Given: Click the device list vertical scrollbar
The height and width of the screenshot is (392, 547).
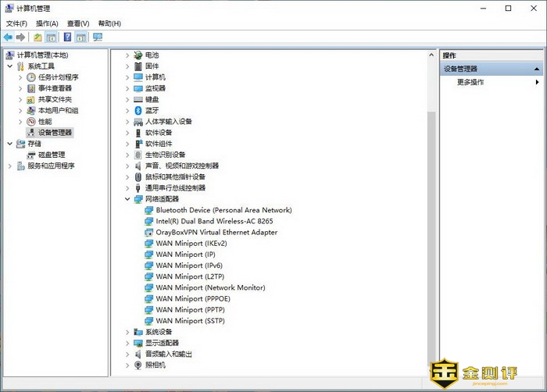Looking at the screenshot, I should pyautogui.click(x=431, y=234).
